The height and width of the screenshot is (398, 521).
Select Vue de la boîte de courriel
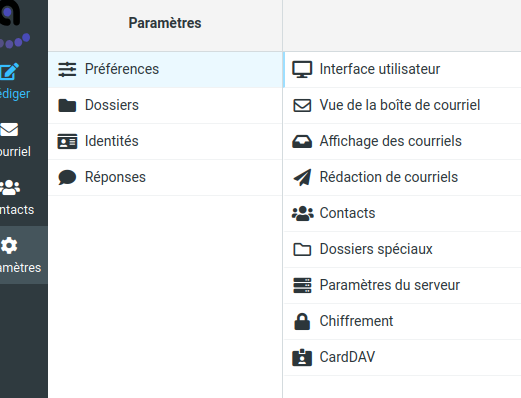point(403,105)
